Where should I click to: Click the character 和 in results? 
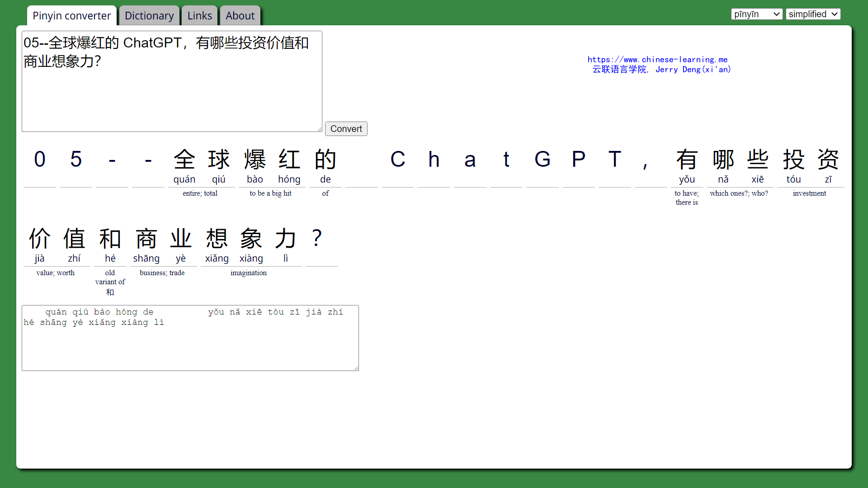tap(110, 239)
